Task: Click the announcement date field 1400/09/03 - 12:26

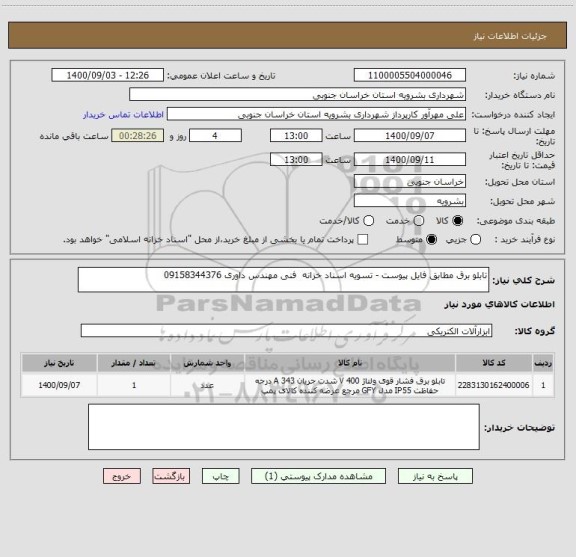Action: tap(108, 75)
